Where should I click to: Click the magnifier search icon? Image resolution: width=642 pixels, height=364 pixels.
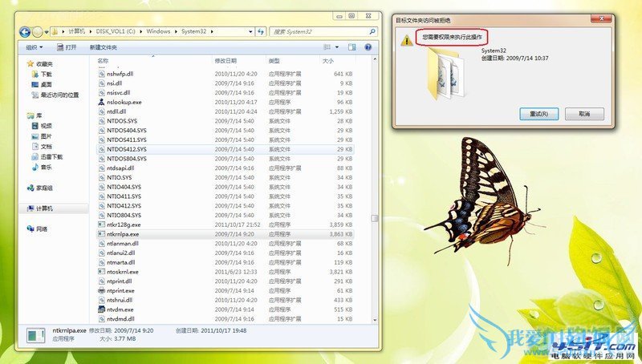(x=372, y=31)
